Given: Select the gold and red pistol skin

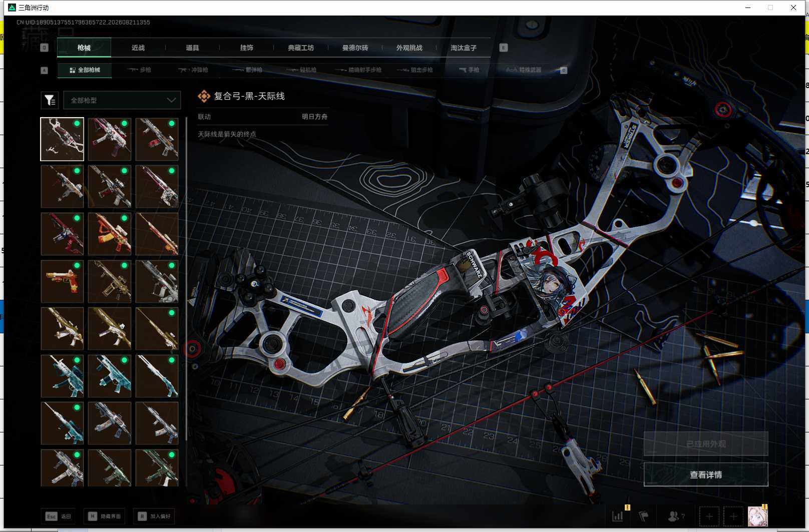Looking at the screenshot, I should coord(62,281).
